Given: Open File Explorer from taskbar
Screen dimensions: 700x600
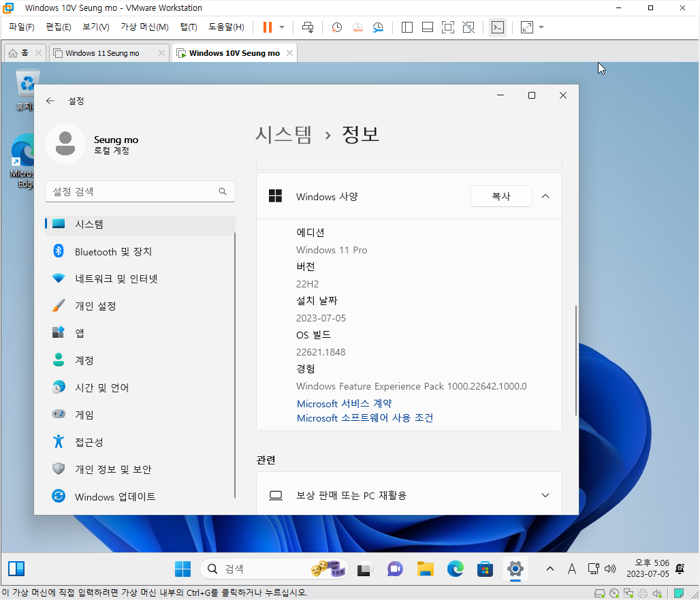Looking at the screenshot, I should 425,569.
